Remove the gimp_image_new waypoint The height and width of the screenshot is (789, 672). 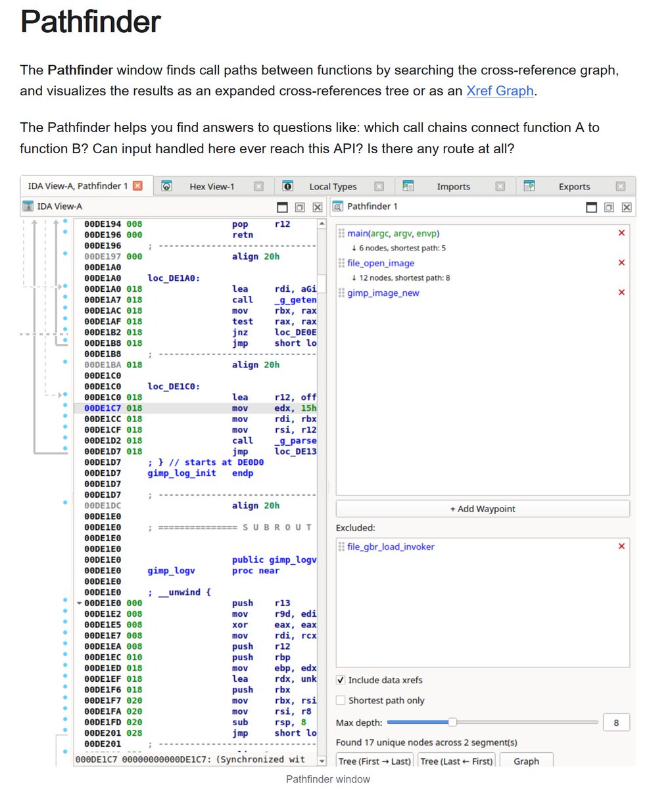(621, 293)
